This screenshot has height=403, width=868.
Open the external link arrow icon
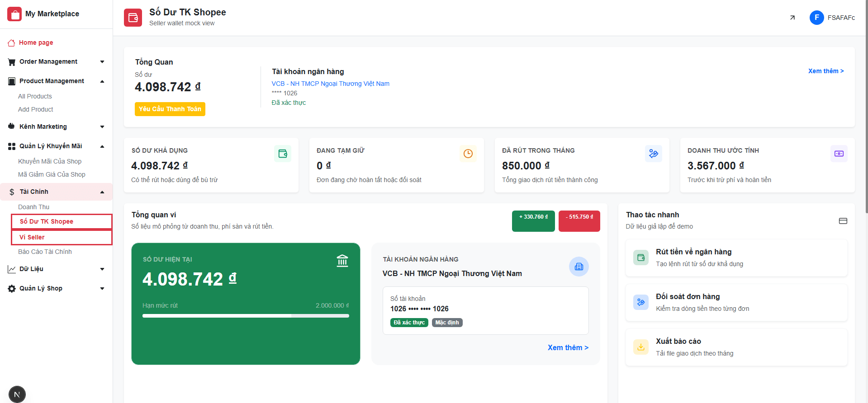pyautogui.click(x=792, y=18)
